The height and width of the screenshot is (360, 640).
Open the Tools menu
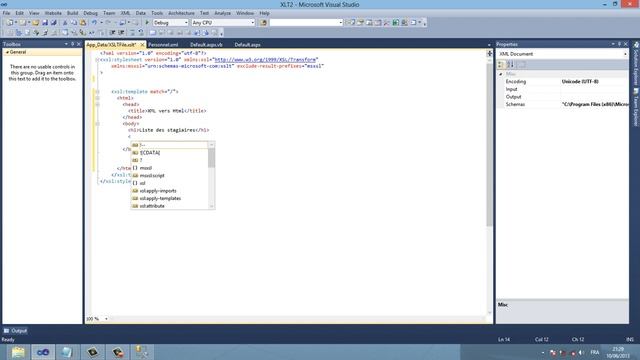[x=157, y=13]
